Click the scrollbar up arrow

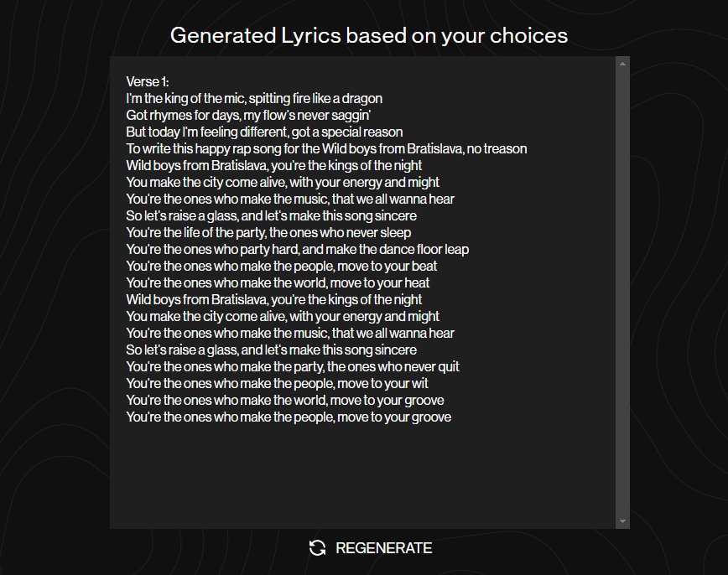622,63
